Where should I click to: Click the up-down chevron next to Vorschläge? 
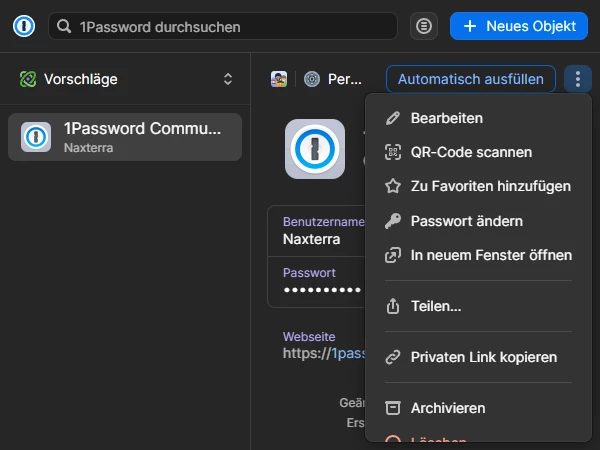click(228, 79)
